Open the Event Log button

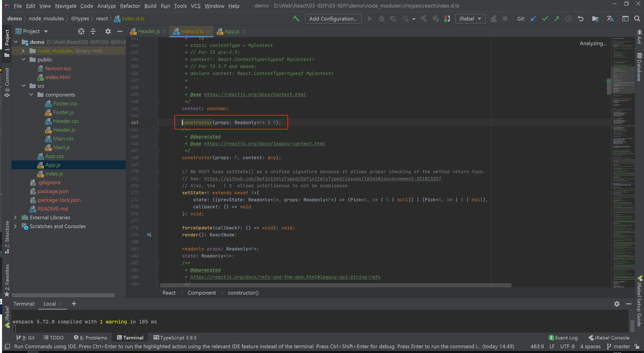[563, 337]
